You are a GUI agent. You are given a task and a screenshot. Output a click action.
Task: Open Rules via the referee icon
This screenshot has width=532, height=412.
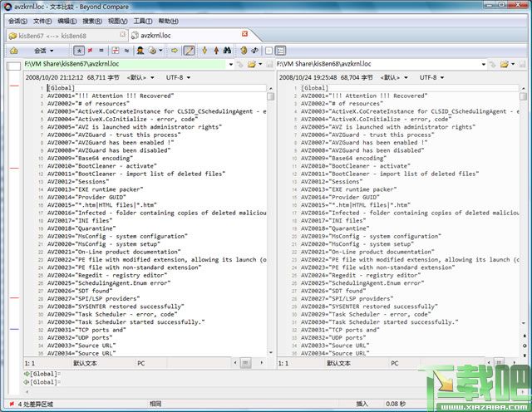[x=140, y=51]
